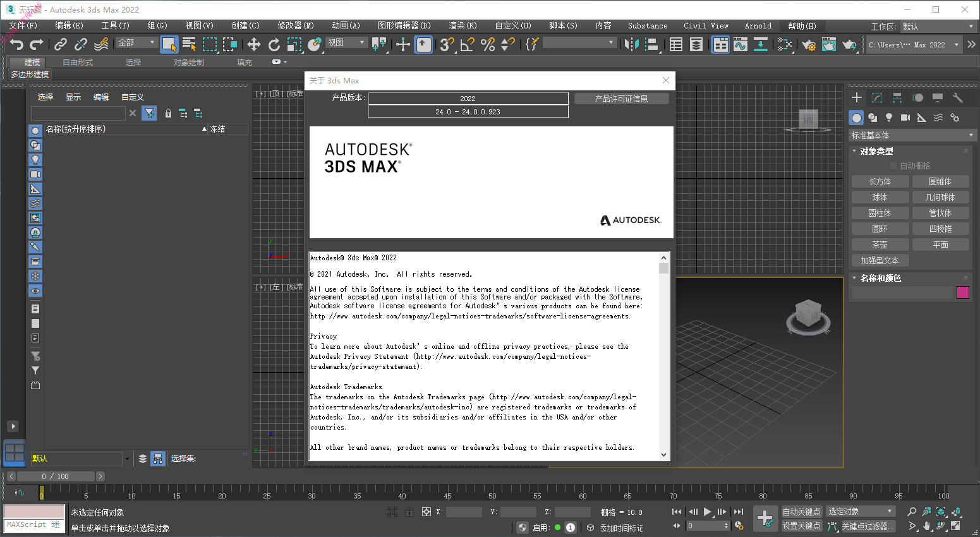Open the Rendered Frame Window teapot icon

829,44
